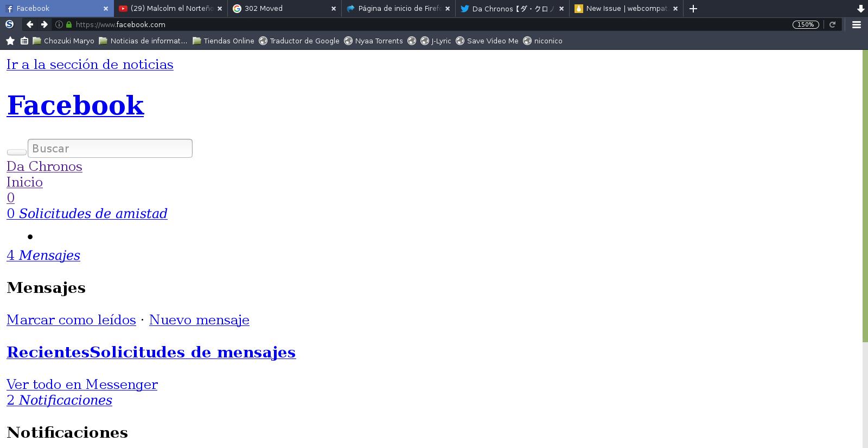868x448 pixels.
Task: Reload the page with the refresh icon
Action: [x=832, y=24]
